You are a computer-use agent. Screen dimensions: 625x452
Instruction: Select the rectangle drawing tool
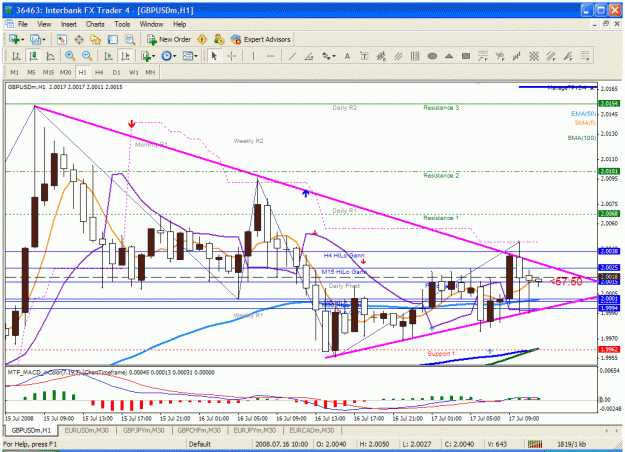(466, 56)
